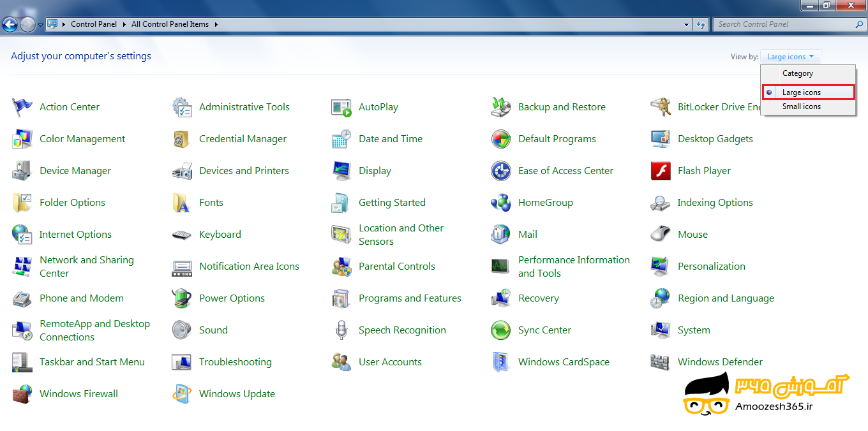Open the View by dropdown

click(790, 56)
